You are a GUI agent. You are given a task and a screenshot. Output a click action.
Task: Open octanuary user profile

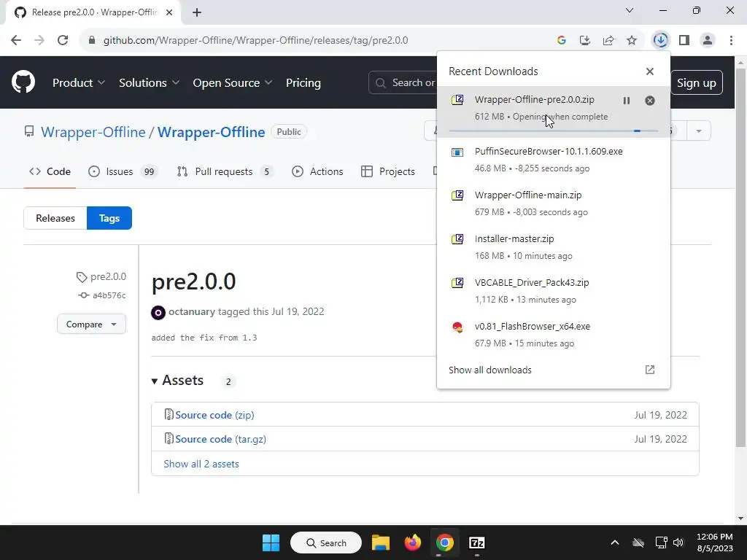192,311
